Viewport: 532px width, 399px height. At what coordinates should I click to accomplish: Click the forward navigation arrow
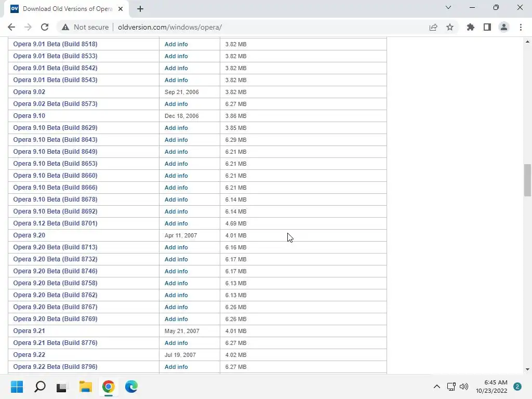pyautogui.click(x=28, y=27)
